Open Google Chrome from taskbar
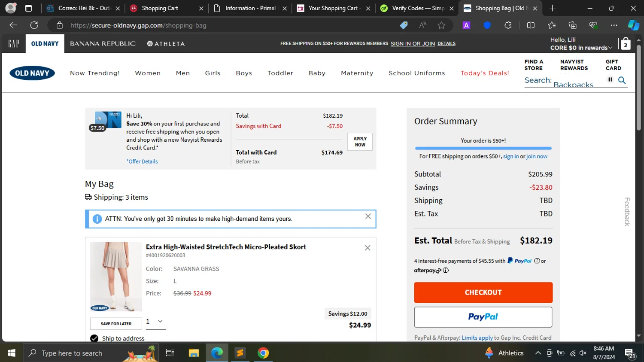 pyautogui.click(x=263, y=353)
